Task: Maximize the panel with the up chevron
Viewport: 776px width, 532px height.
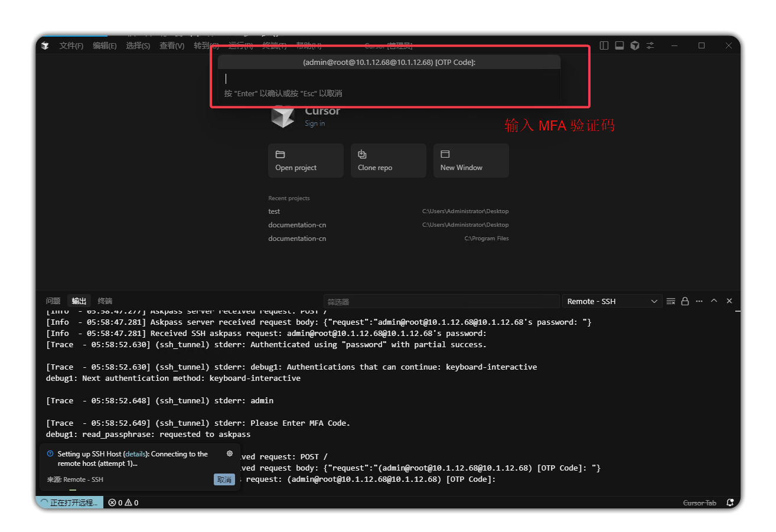Action: click(x=714, y=301)
